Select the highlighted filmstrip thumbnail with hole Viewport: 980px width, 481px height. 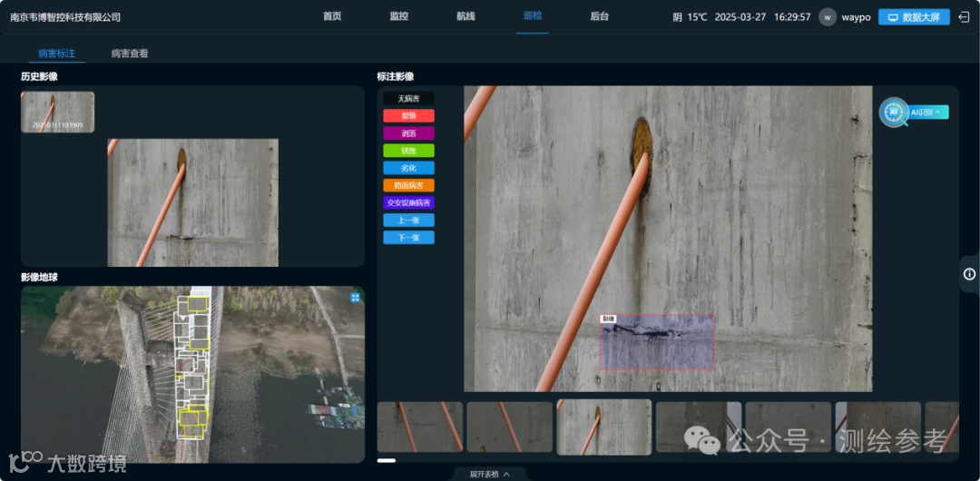[x=603, y=427]
